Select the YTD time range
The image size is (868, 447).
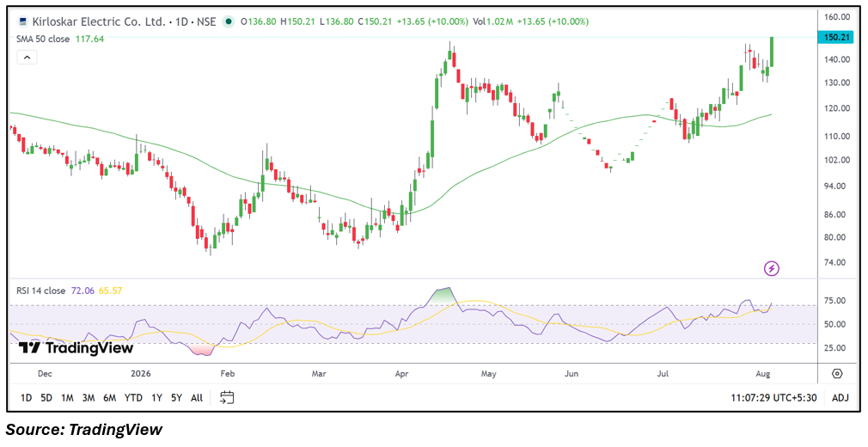click(133, 398)
